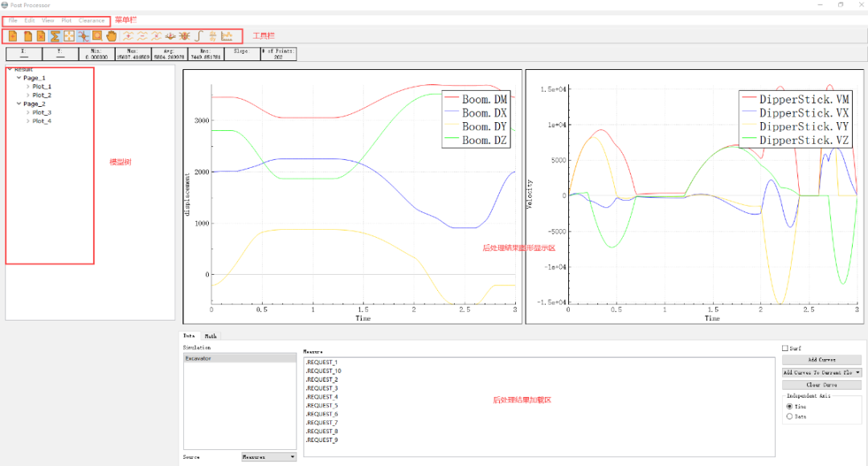Click the delete page icon
This screenshot has height=466, width=868.
coord(41,36)
